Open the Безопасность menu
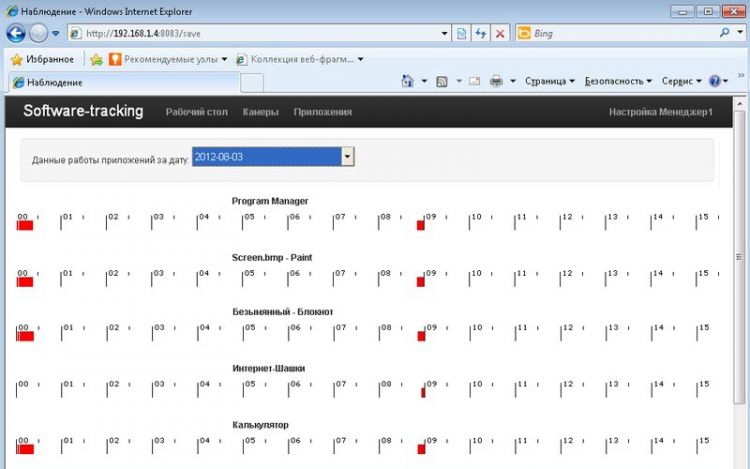The width and height of the screenshot is (750, 469). pyautogui.click(x=618, y=81)
